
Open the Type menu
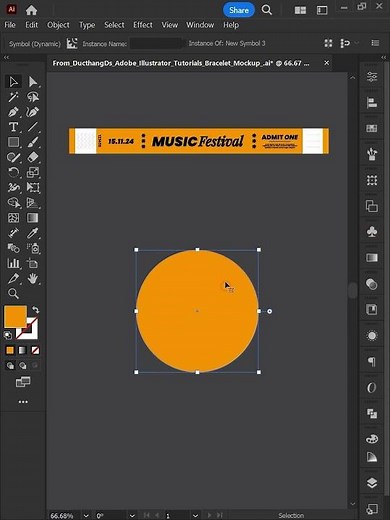pyautogui.click(x=87, y=25)
